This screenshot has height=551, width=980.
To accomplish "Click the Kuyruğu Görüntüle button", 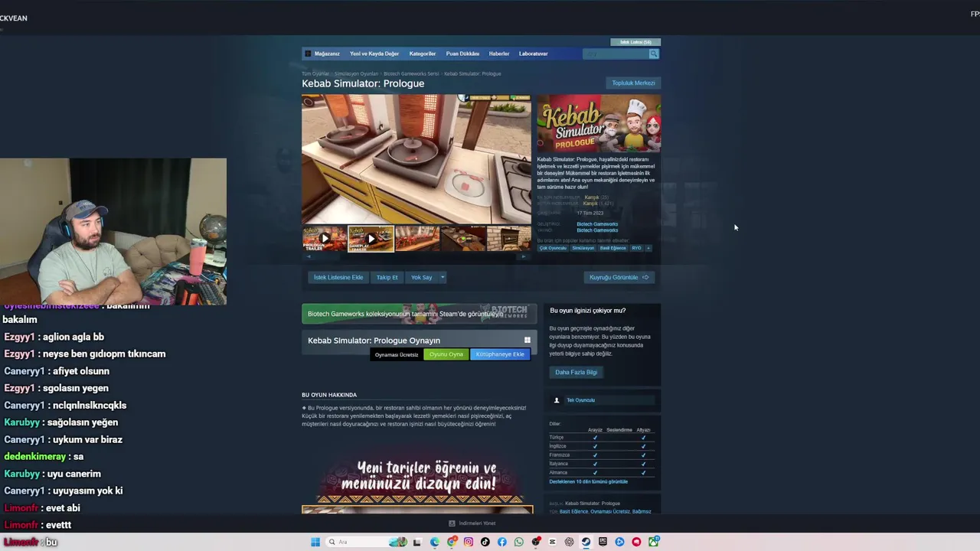I will tap(619, 277).
